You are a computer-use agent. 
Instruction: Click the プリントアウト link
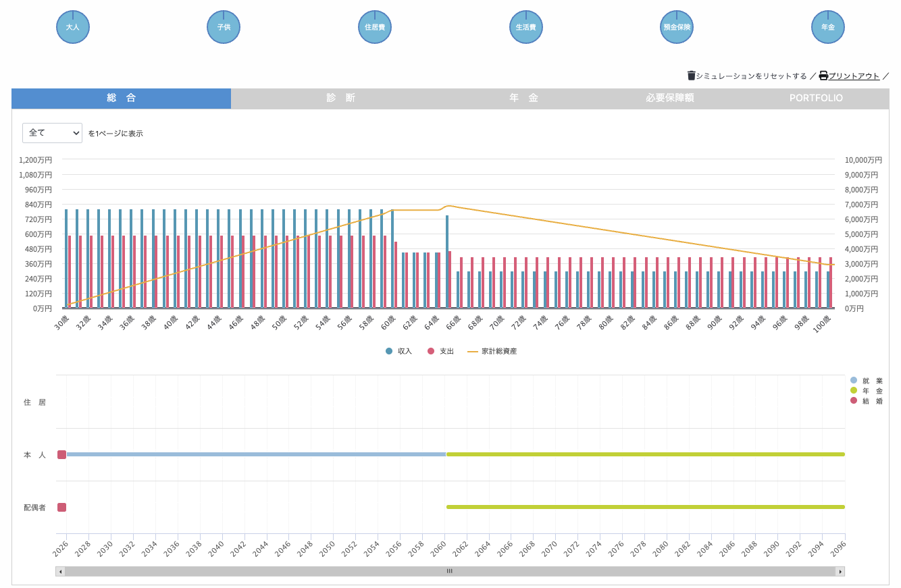coord(854,76)
